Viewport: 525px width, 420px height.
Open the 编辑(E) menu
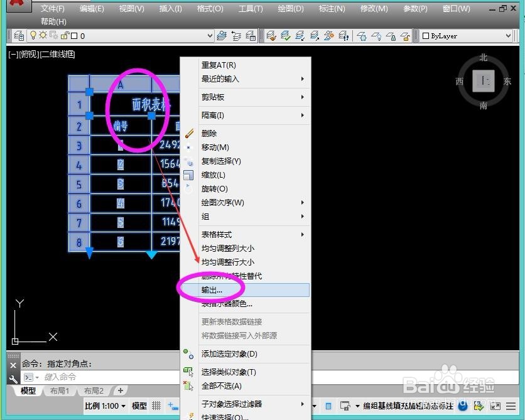92,8
